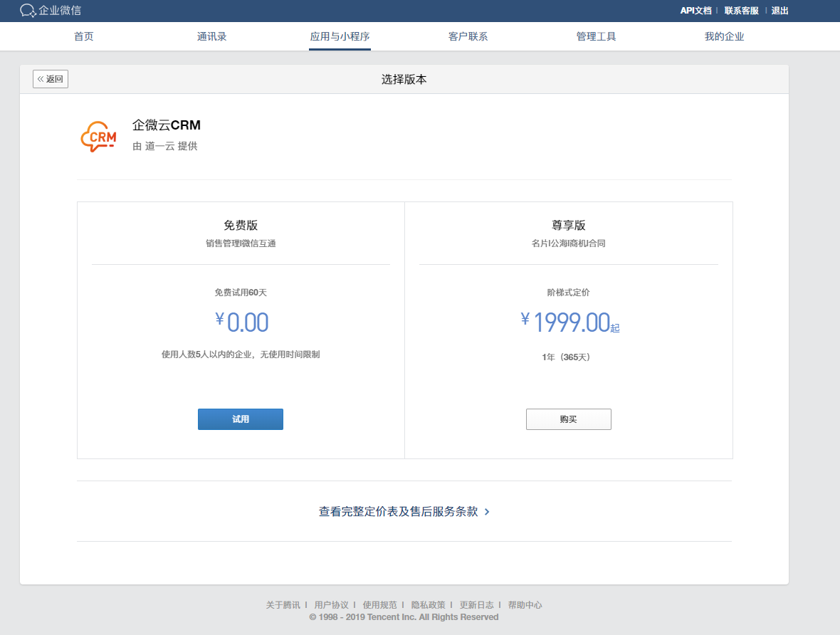840x635 pixels.
Task: Switch to the 我的企业 tab
Action: click(x=724, y=36)
